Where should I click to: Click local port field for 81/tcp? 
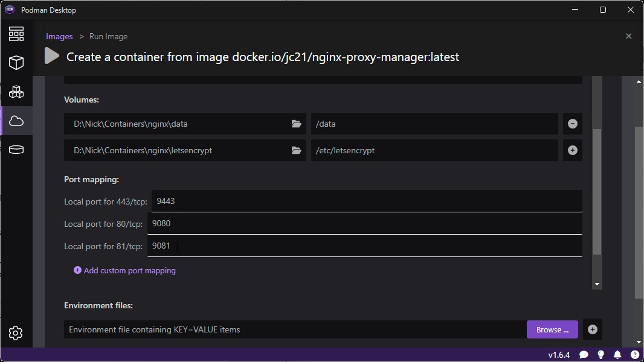365,246
